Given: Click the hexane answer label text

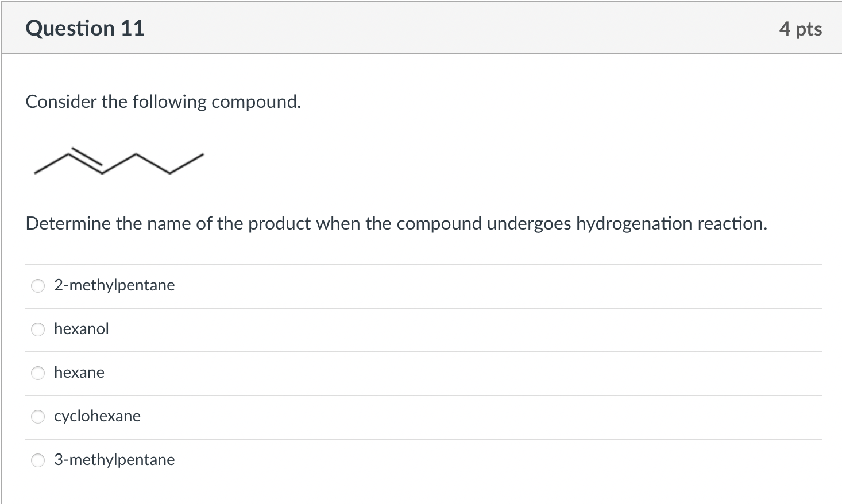Looking at the screenshot, I should point(79,373).
